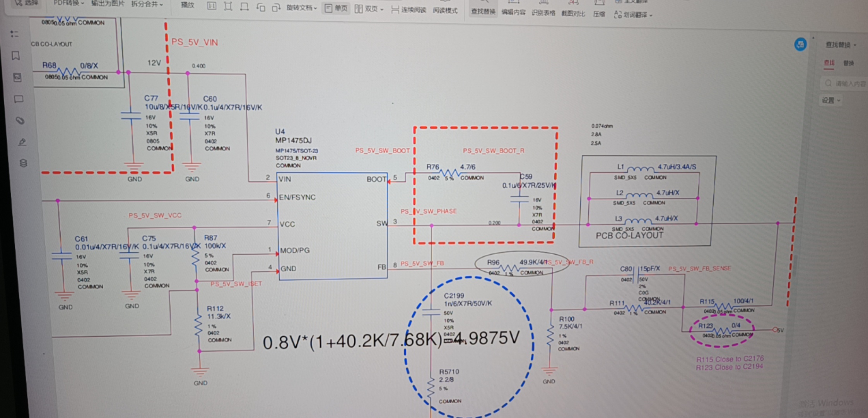The height and width of the screenshot is (418, 868).
Task: Toggle 连续阅读 continuous reading
Action: click(x=408, y=9)
